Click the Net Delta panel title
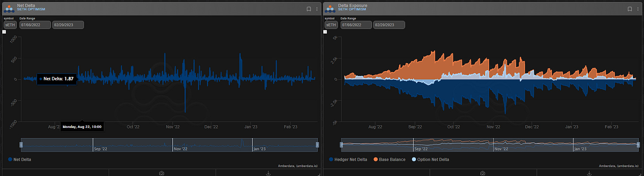 pyautogui.click(x=26, y=5)
